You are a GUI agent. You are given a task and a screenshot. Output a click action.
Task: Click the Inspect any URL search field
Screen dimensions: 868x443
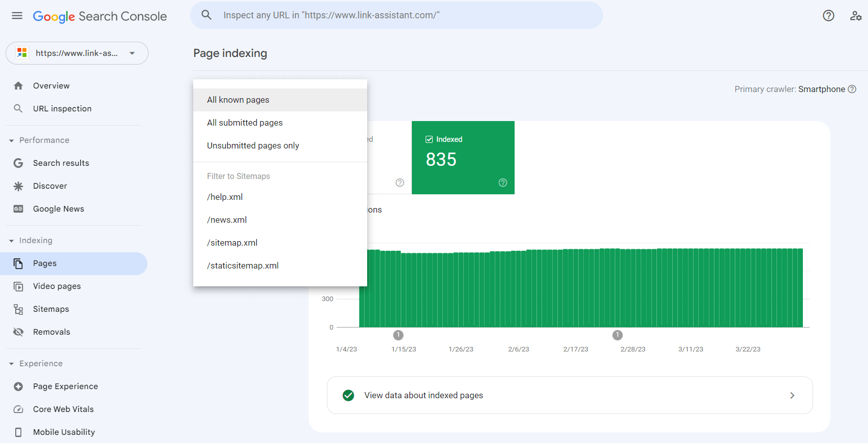[397, 15]
